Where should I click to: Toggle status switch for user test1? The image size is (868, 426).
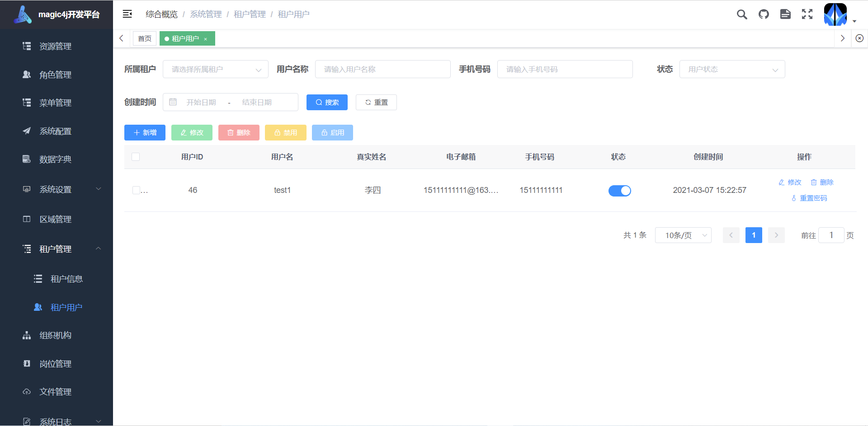(x=619, y=191)
